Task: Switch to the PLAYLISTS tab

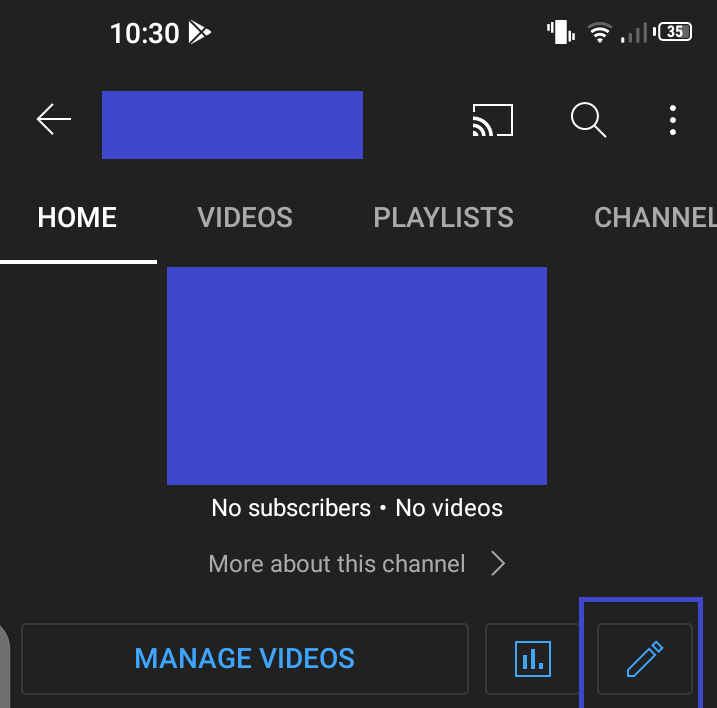Action: pos(443,217)
